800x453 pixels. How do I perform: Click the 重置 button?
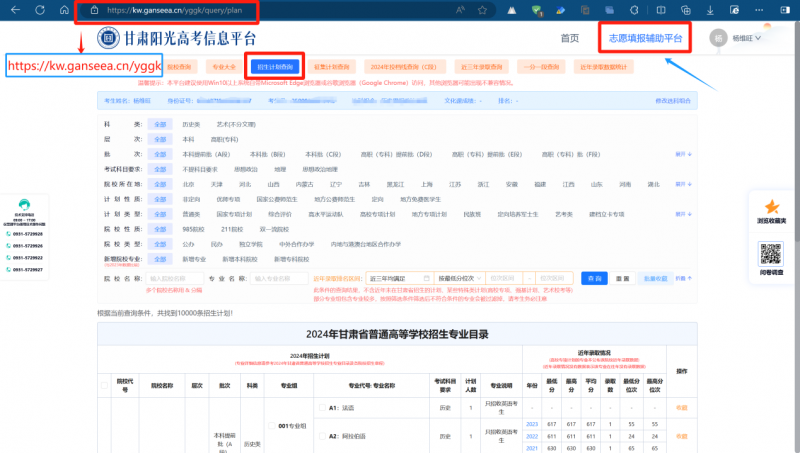(622, 278)
